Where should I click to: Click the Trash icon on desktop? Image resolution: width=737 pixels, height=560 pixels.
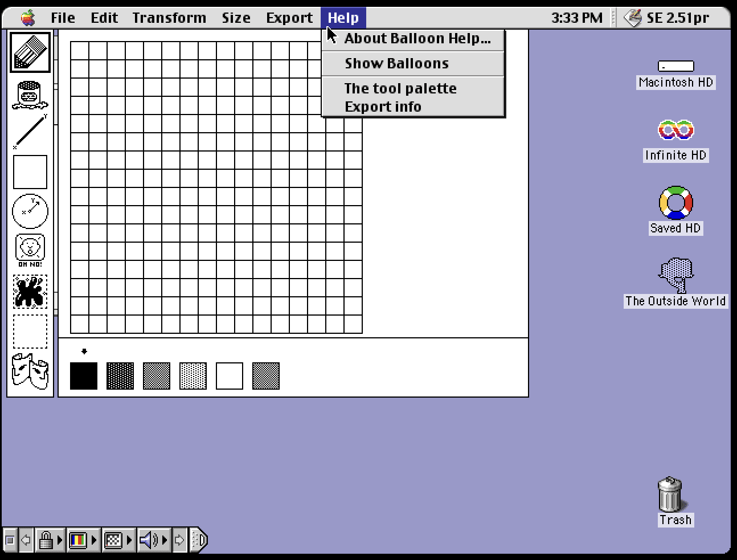671,501
